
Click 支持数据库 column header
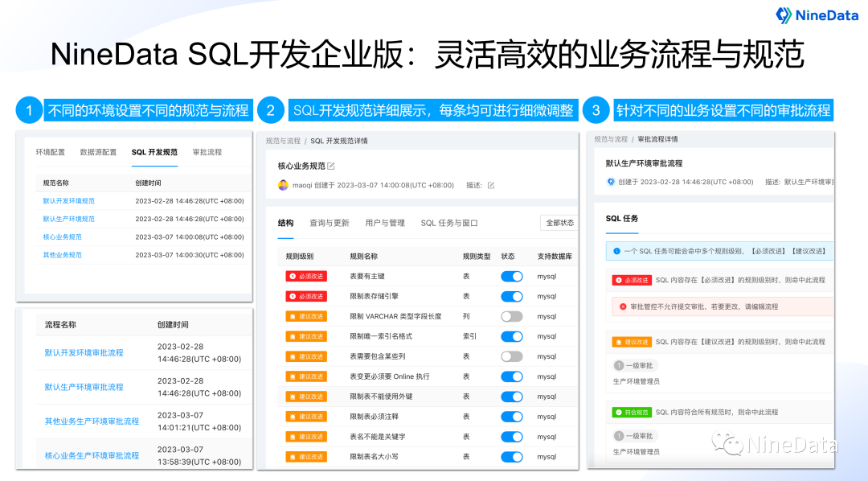tap(554, 256)
